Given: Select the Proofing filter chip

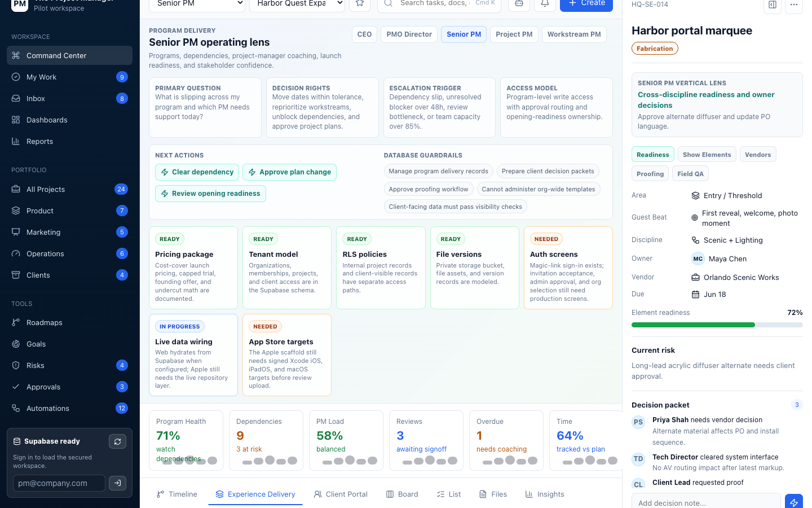Looking at the screenshot, I should [x=650, y=174].
